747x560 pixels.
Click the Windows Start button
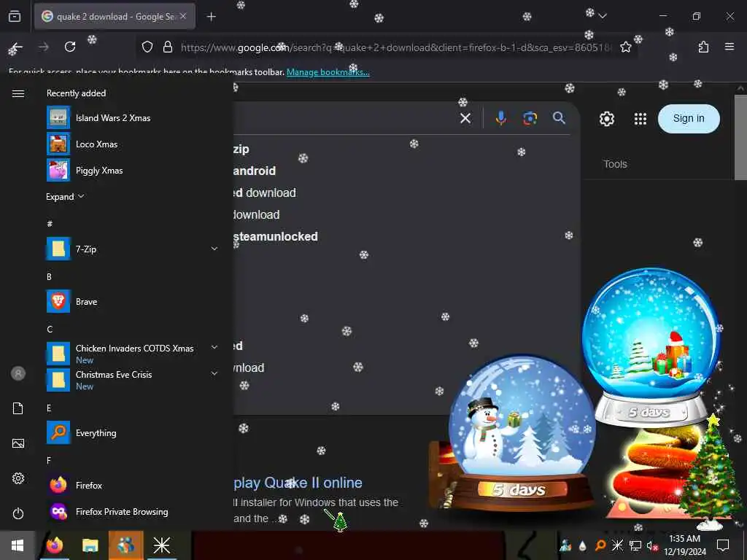[18, 545]
